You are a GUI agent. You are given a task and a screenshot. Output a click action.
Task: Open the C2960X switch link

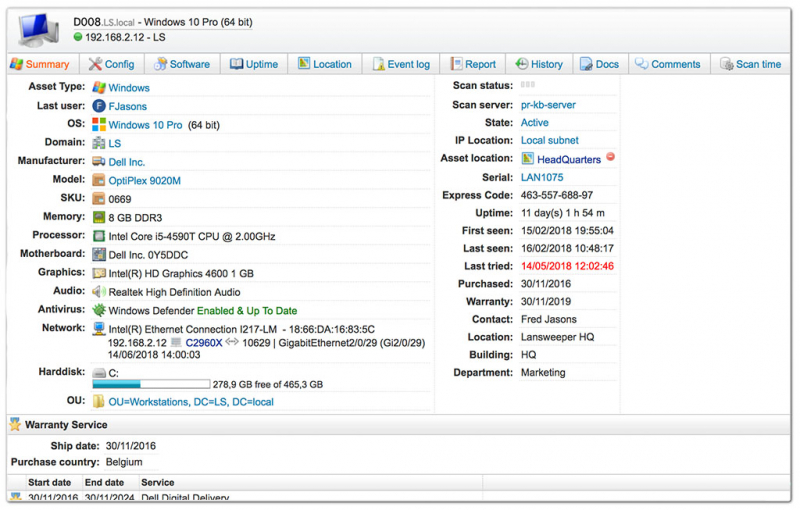coord(204,343)
